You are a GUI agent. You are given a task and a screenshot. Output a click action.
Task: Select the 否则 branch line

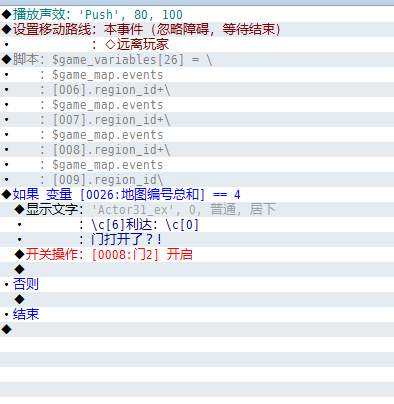197,284
